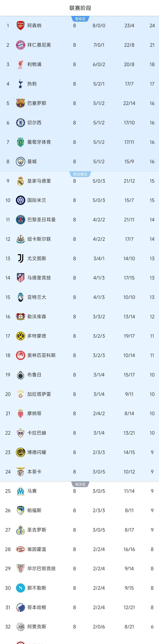Click the 晋级区 zone label
Image resolution: width=159 pixels, height=644 pixels.
pos(80,19)
